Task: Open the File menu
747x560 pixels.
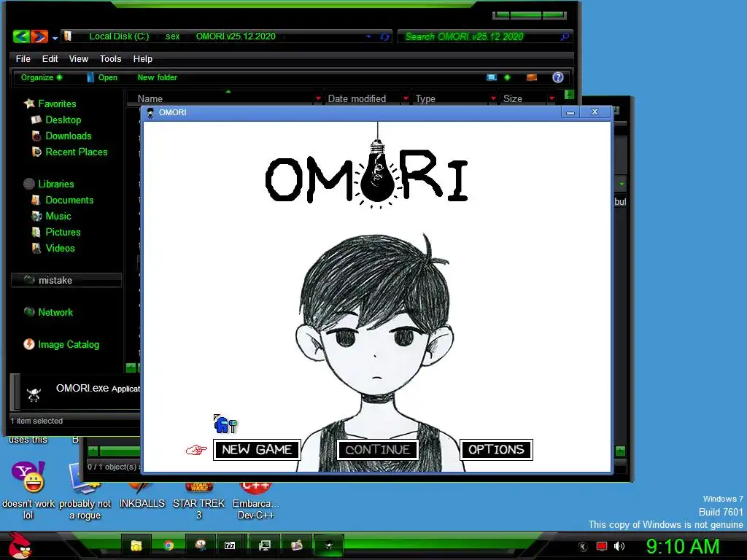Action: point(23,58)
